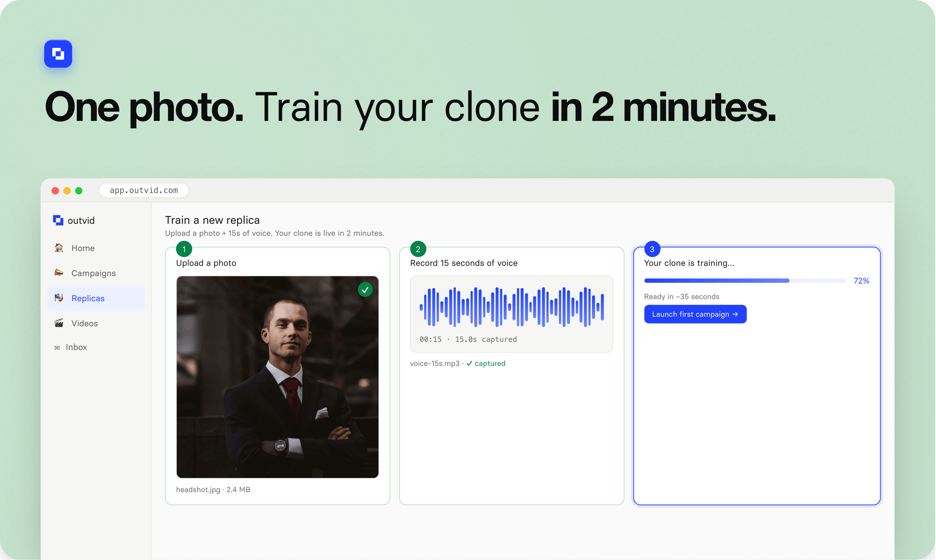The image size is (936, 560).
Task: Click the 'voice-15s.mp3' file name
Action: pos(435,364)
